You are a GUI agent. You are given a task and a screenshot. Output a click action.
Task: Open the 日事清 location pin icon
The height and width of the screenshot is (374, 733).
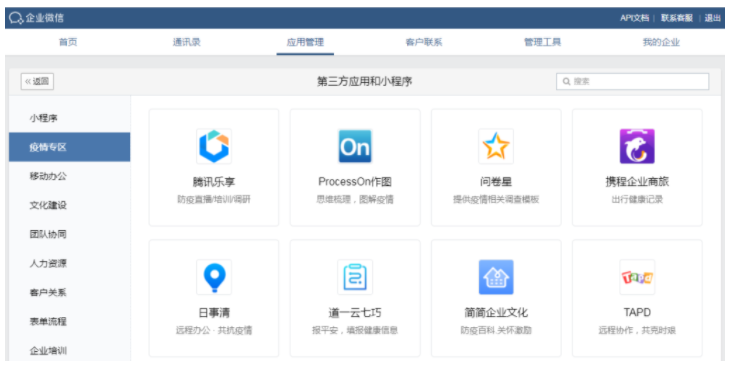pyautogui.click(x=214, y=277)
